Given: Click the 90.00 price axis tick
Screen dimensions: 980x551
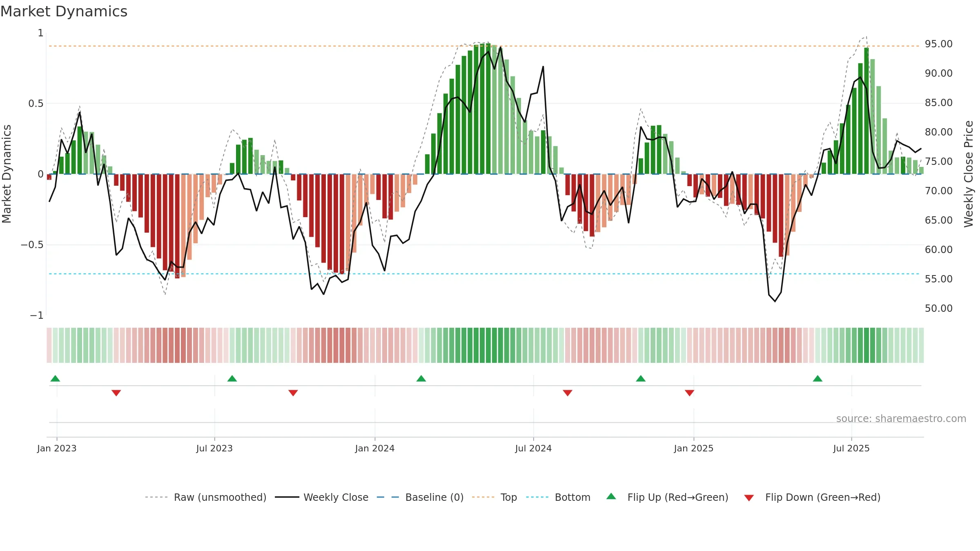Looking at the screenshot, I should [x=938, y=73].
